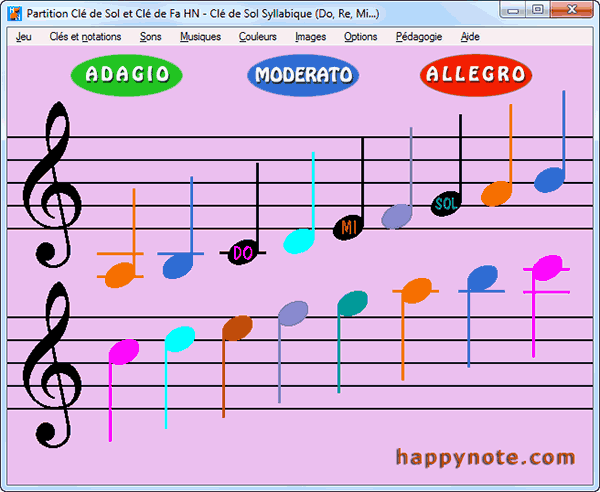The height and width of the screenshot is (492, 600).
Task: Select the lavender note between MI and SOL
Action: pyautogui.click(x=397, y=216)
